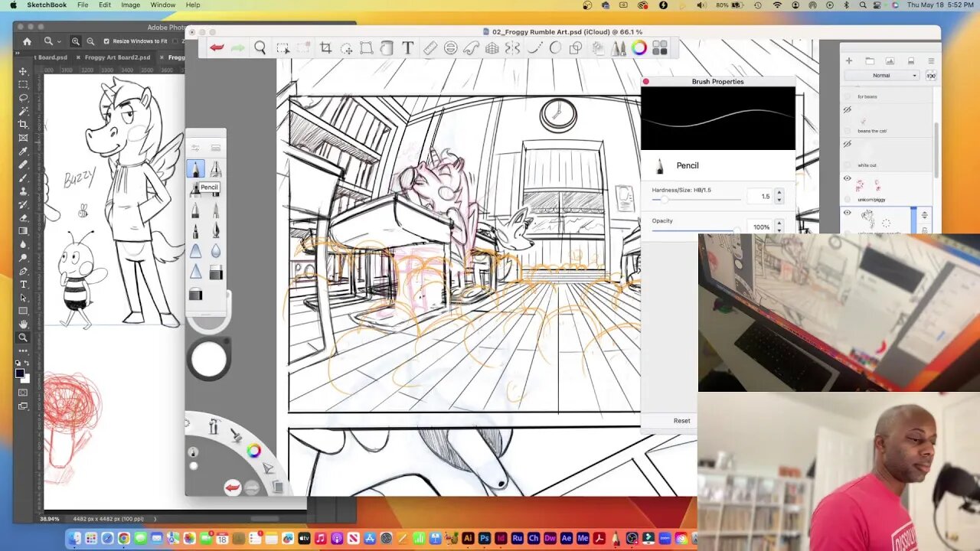The width and height of the screenshot is (980, 551).
Task: Click the Hardness/Size 1.5 value field
Action: pos(761,197)
